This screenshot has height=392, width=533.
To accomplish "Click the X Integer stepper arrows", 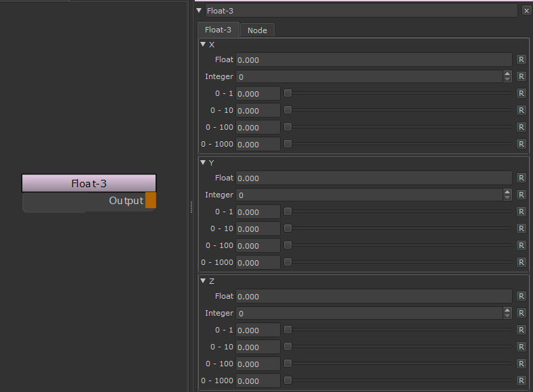I will tap(507, 76).
